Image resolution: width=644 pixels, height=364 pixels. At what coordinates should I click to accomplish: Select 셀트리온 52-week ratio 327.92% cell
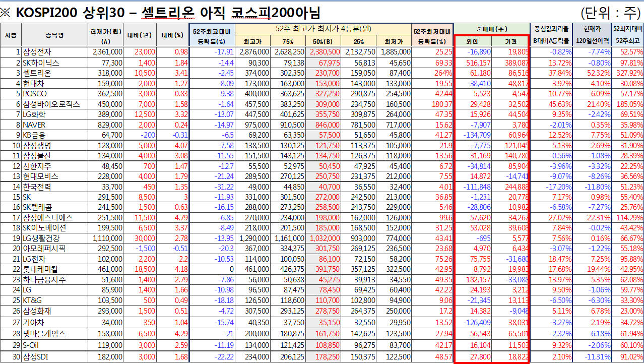(x=629, y=73)
